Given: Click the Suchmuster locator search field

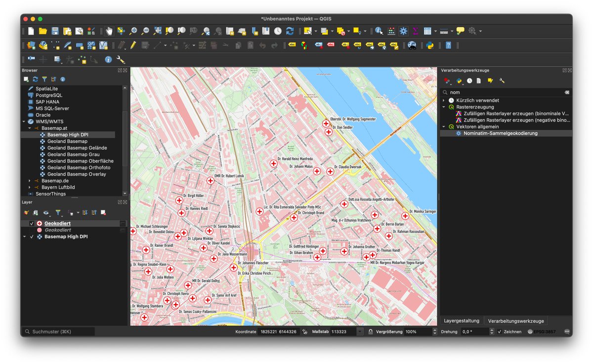Looking at the screenshot, I should (59, 331).
